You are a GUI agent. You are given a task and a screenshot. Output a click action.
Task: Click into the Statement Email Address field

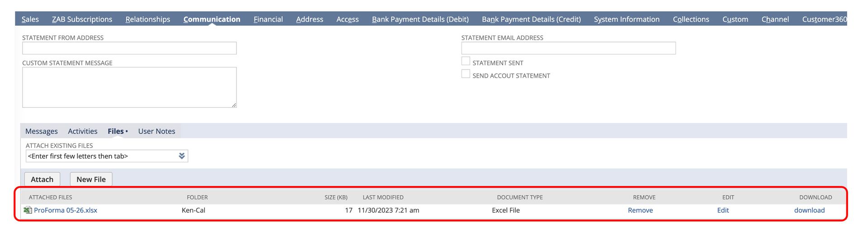point(568,48)
